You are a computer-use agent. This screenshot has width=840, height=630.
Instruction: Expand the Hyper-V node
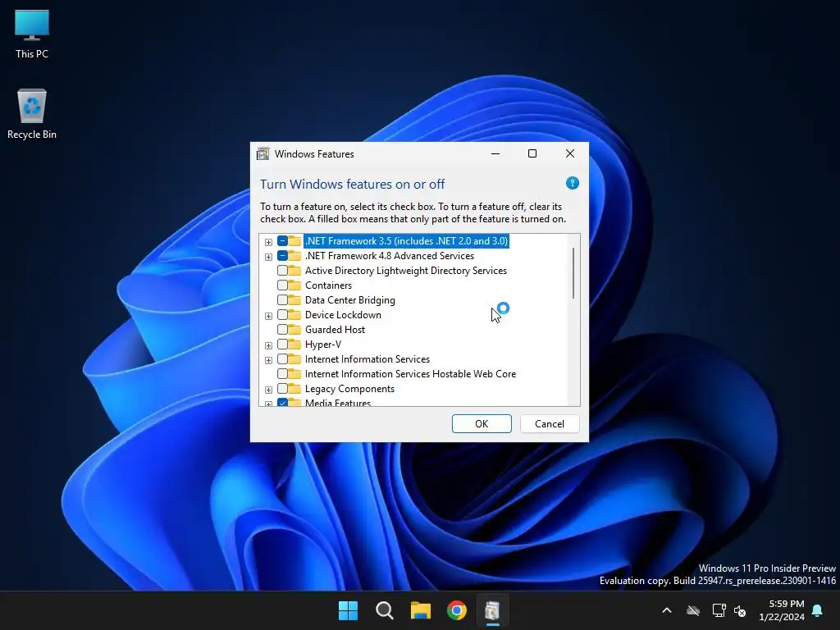[x=268, y=345]
